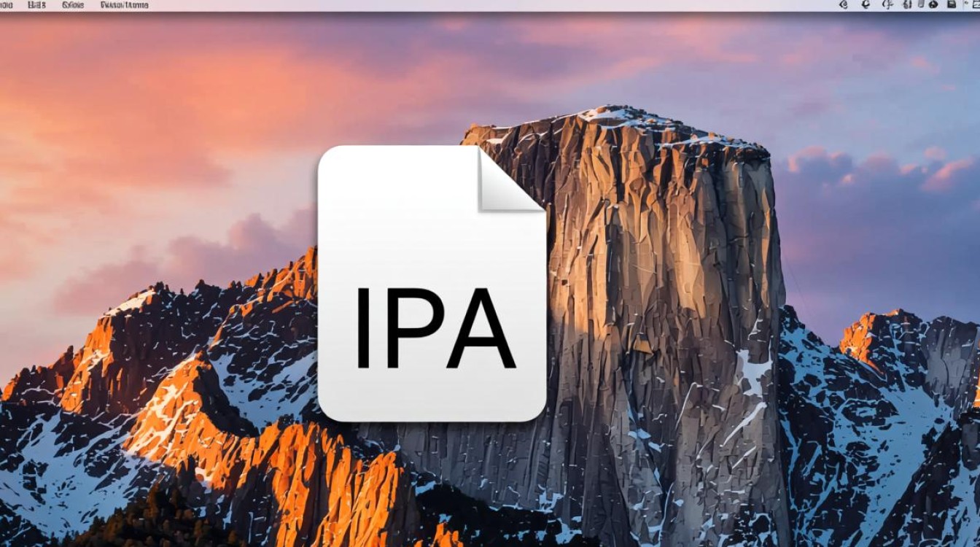Click the fourth status icon from the left
Image resolution: width=980 pixels, height=547 pixels.
[x=907, y=4]
